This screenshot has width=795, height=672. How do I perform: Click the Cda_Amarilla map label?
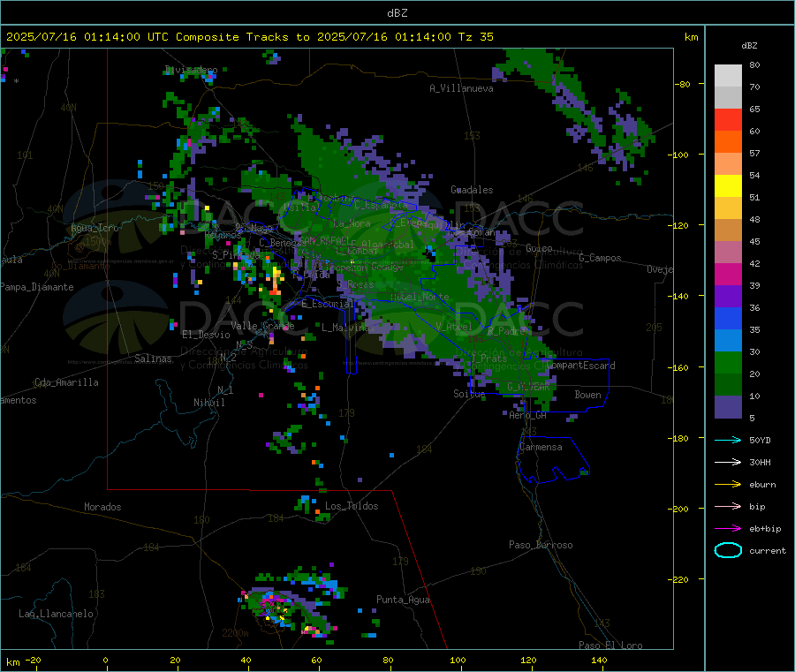point(66,382)
